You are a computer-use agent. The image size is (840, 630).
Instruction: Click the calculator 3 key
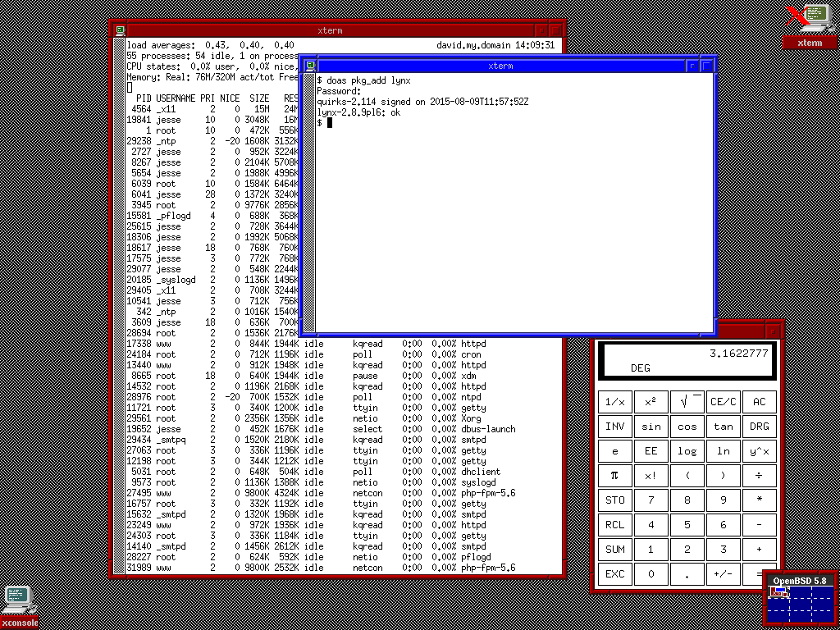click(x=724, y=550)
